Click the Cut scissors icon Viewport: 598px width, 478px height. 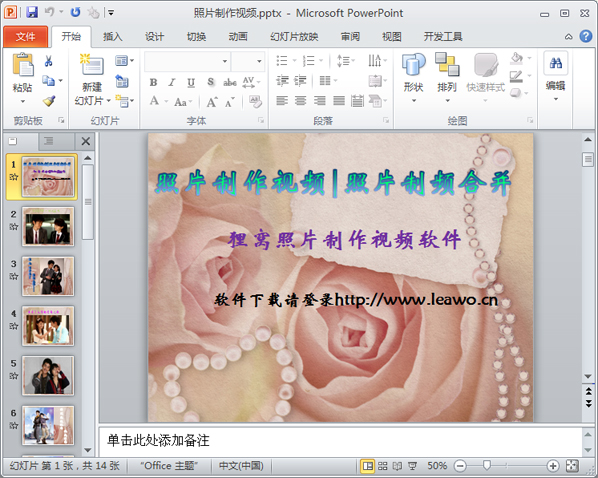48,60
